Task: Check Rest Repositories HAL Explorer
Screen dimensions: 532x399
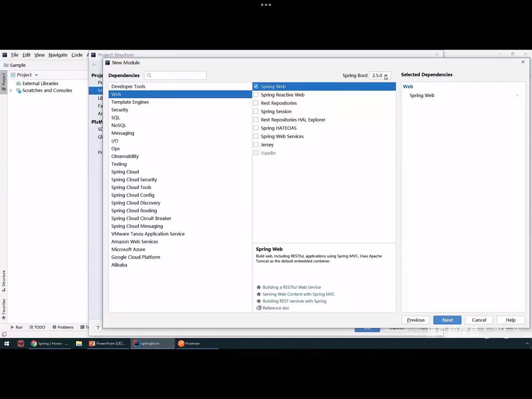Action: pyautogui.click(x=256, y=120)
